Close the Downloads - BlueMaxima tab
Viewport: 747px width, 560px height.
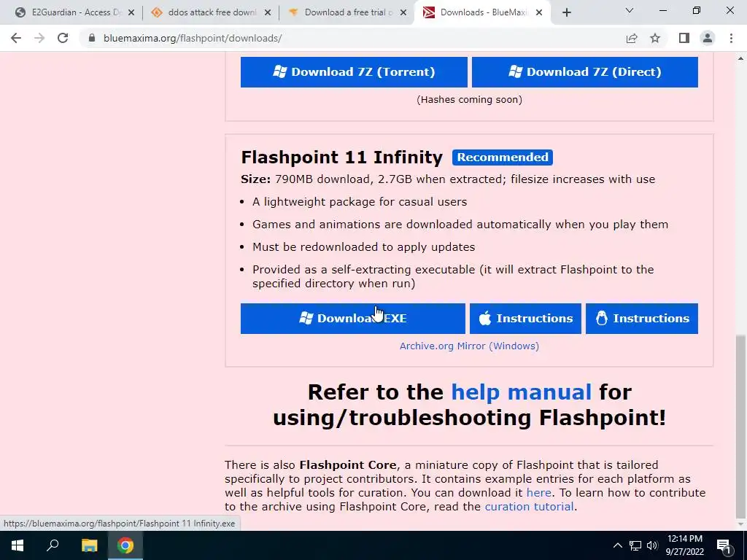[x=539, y=13]
